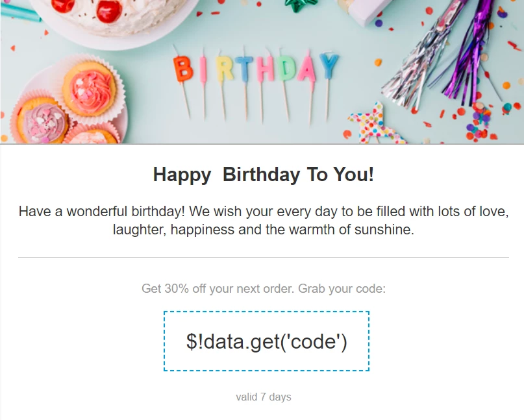Click the dashed promo code box

pos(266,341)
